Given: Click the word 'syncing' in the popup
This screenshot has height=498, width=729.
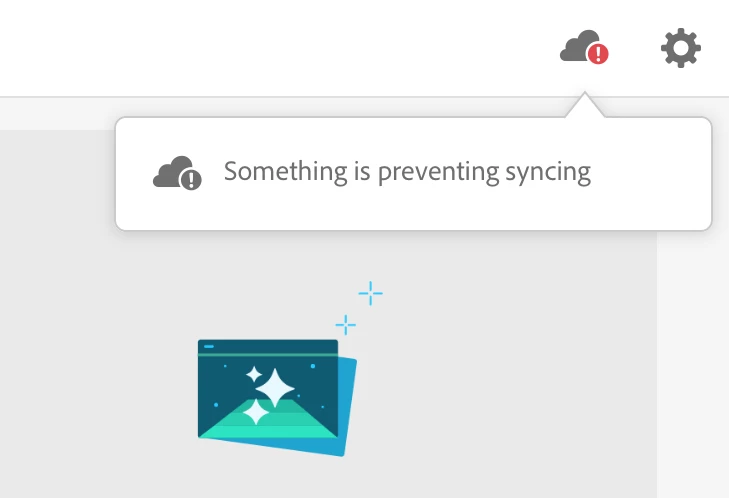Looking at the screenshot, I should (x=548, y=173).
